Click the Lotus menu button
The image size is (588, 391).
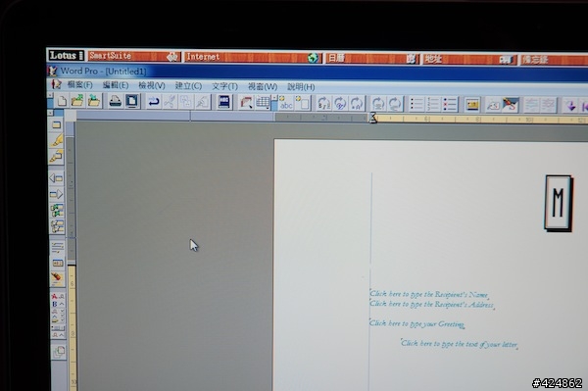pyautogui.click(x=66, y=56)
